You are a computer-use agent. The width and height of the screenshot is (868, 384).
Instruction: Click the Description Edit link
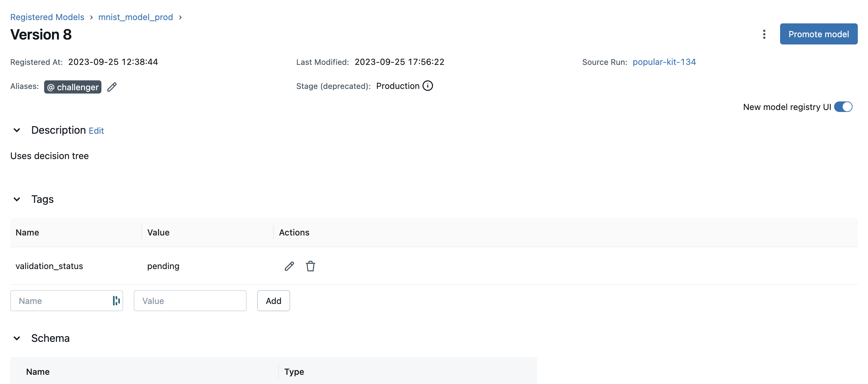[96, 130]
